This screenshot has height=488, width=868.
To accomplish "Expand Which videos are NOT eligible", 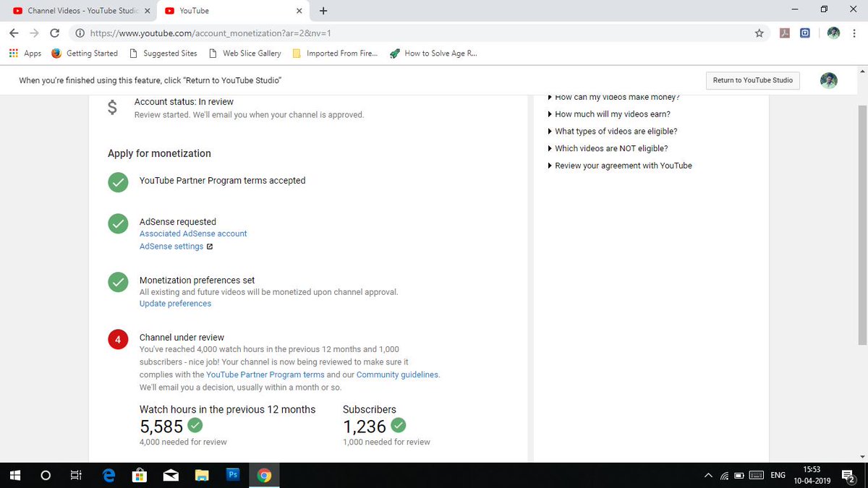I will click(608, 148).
